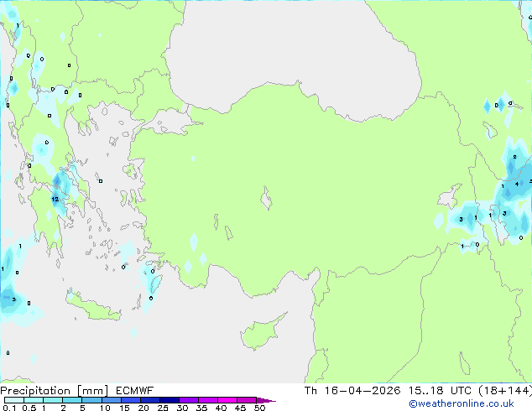Click the 35–40 mm legend color box
The image size is (532, 411).
(207, 400)
